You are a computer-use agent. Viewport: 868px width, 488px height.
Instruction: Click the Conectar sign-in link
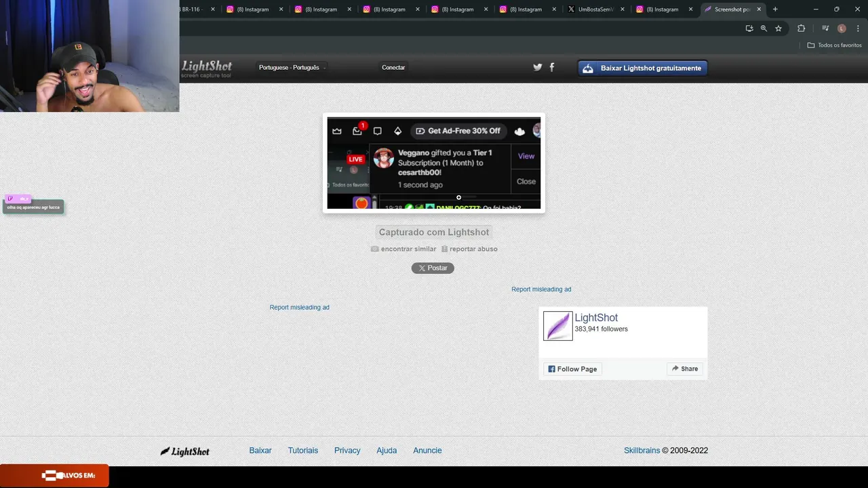[x=393, y=67]
